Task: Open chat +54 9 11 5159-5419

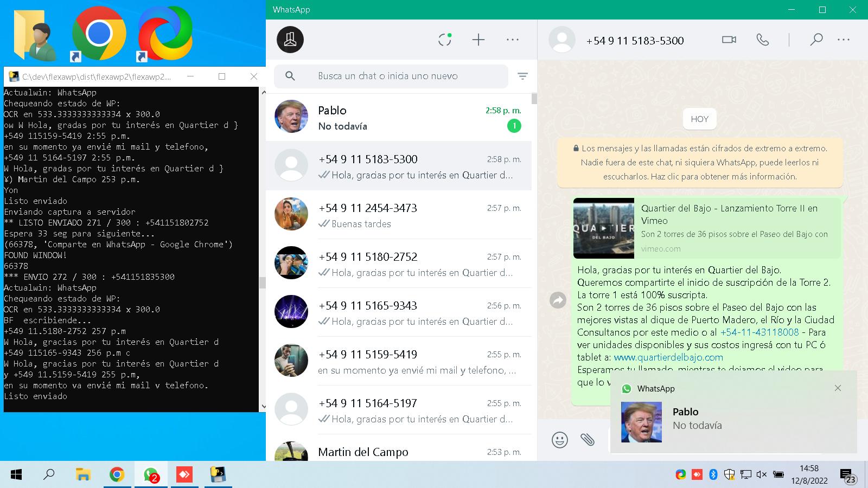Action: [x=399, y=361]
